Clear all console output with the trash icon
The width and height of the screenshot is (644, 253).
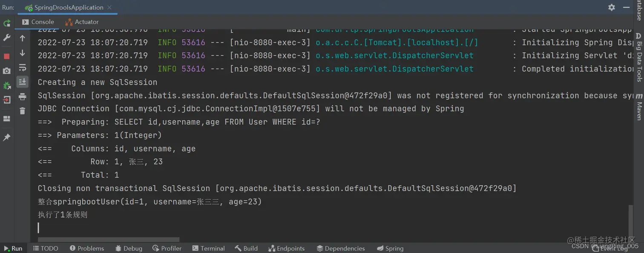pyautogui.click(x=23, y=111)
